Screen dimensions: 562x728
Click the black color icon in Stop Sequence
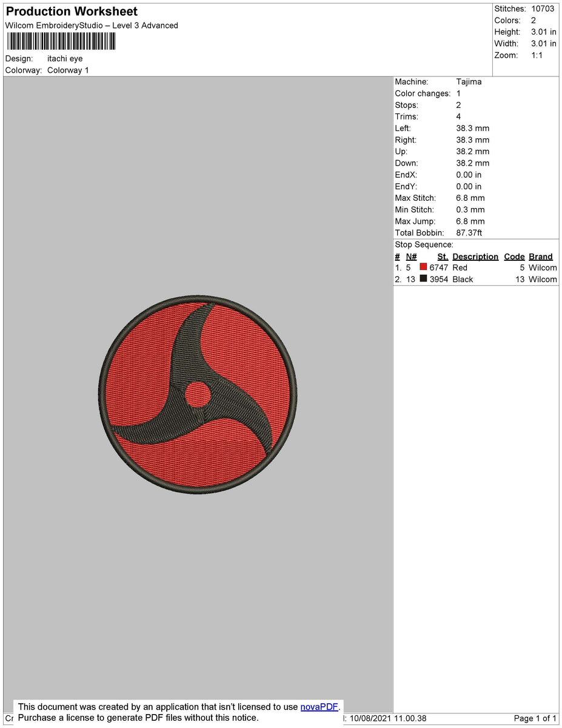pos(423,278)
